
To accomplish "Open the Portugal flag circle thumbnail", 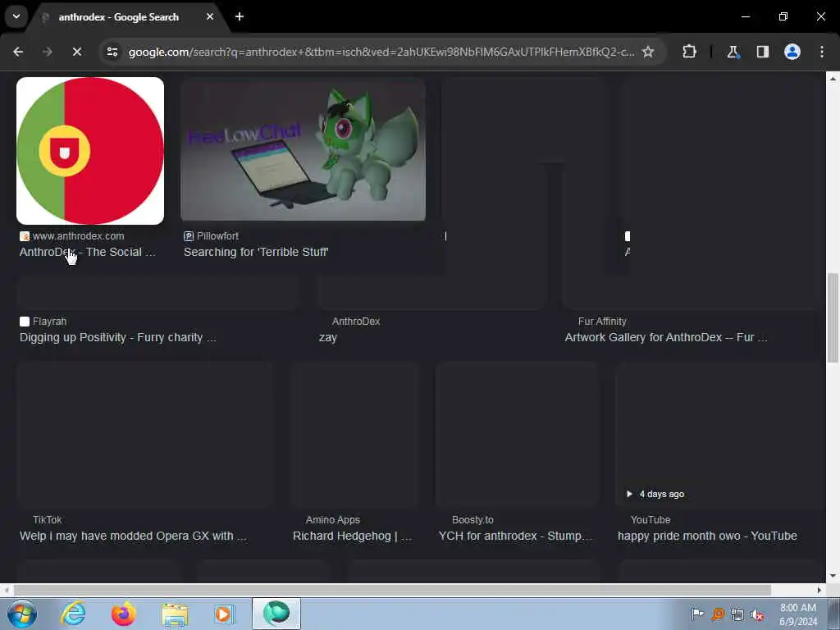I will pyautogui.click(x=90, y=151).
